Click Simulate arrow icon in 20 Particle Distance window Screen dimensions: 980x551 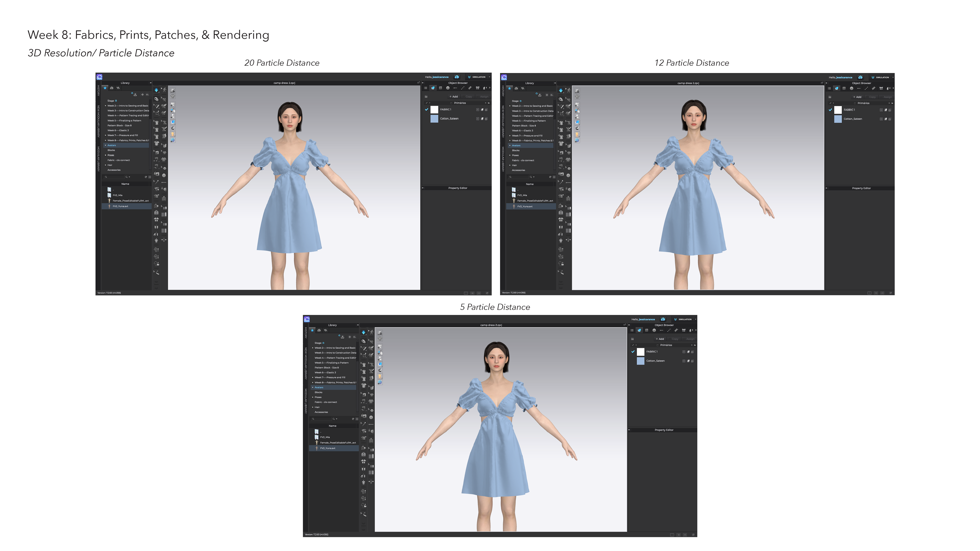pos(156,90)
